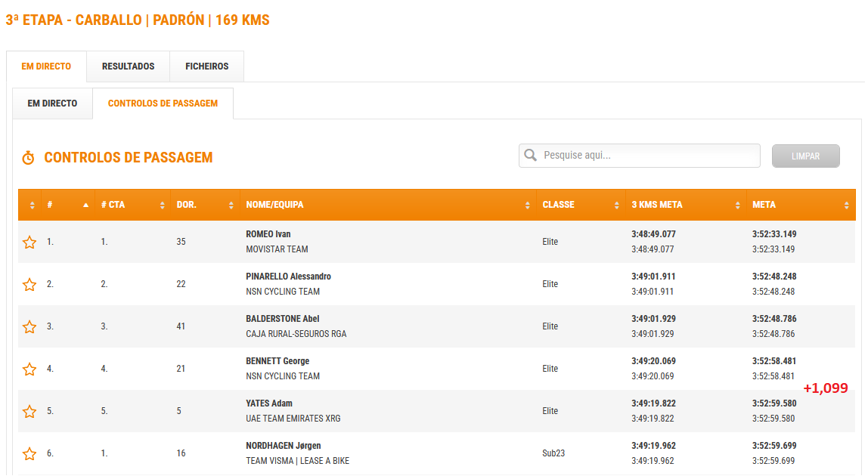Screen dimensions: 868x476
Task: Sort by META finish time column
Action: click(x=800, y=205)
